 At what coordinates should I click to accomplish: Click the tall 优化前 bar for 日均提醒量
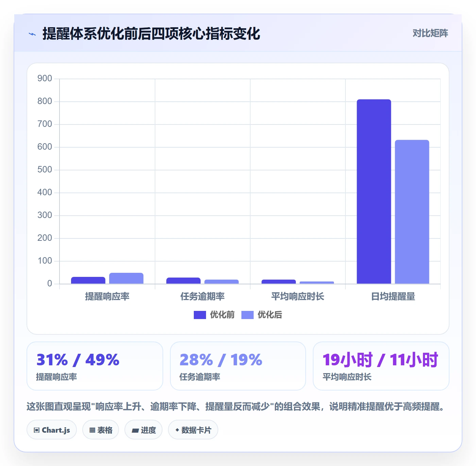coord(374,192)
